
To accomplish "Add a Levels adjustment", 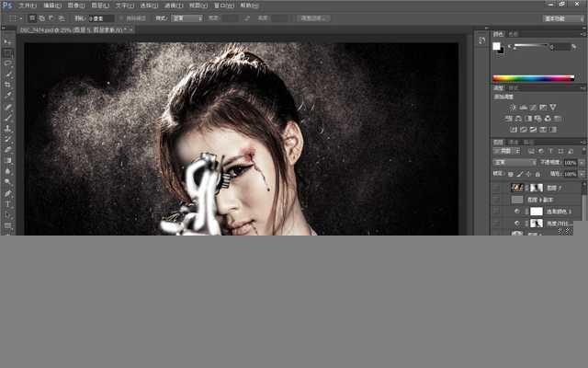I will (x=523, y=108).
